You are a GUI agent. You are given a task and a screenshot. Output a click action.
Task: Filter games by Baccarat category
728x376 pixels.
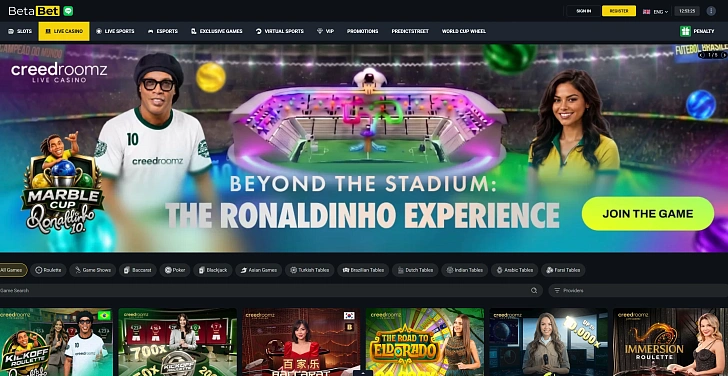(x=137, y=270)
